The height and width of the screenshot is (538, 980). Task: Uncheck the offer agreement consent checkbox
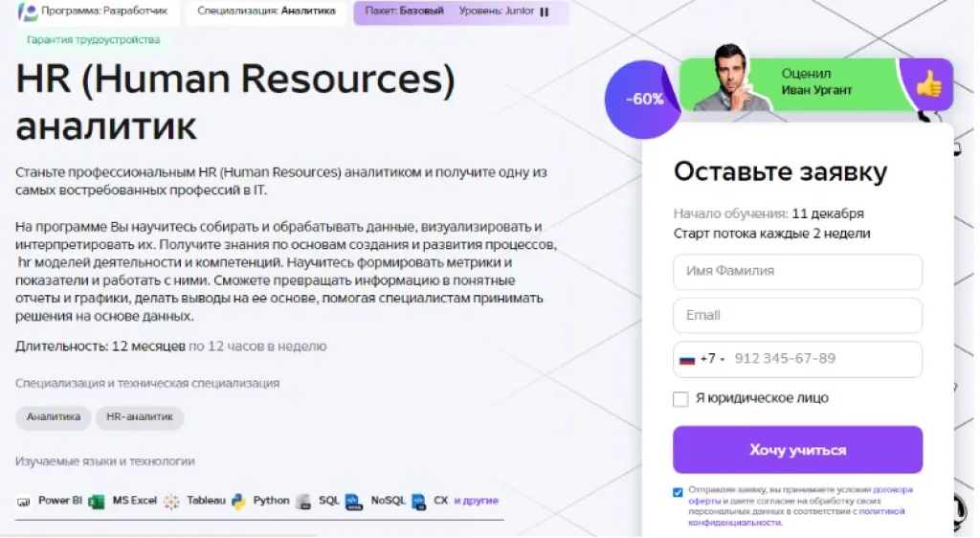(x=678, y=492)
